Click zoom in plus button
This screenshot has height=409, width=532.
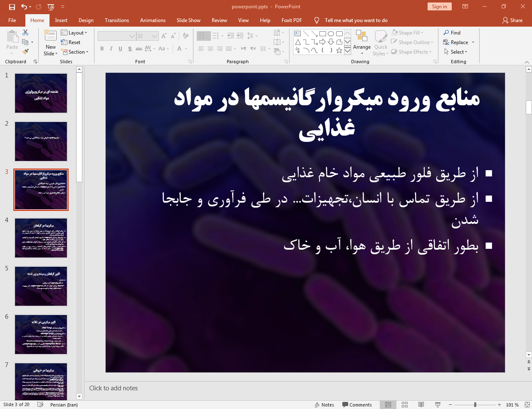tap(499, 405)
